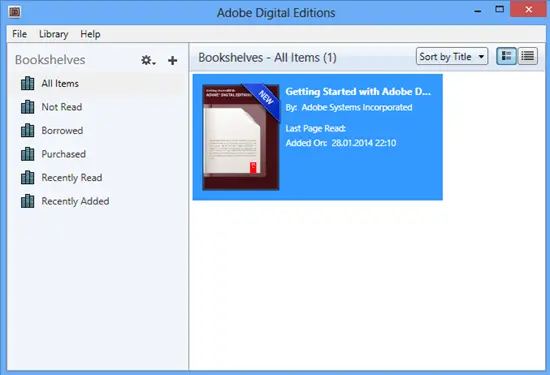Select the All Items bookshelf label
Viewport: 550px width, 375px height.
(x=60, y=83)
